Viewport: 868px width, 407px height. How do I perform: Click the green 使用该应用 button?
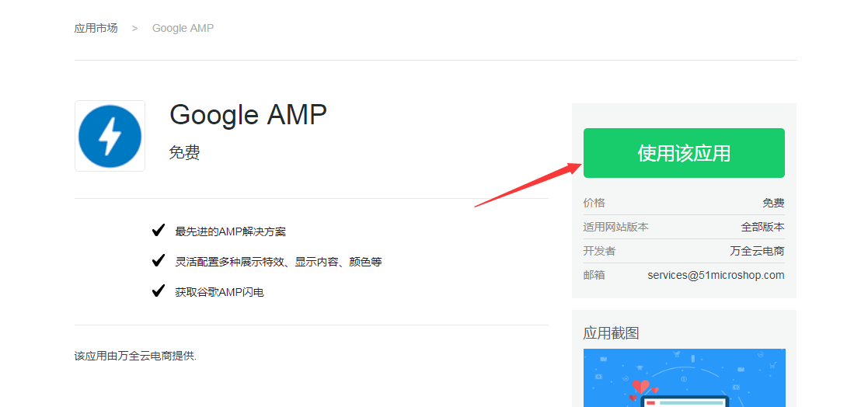pyautogui.click(x=684, y=153)
